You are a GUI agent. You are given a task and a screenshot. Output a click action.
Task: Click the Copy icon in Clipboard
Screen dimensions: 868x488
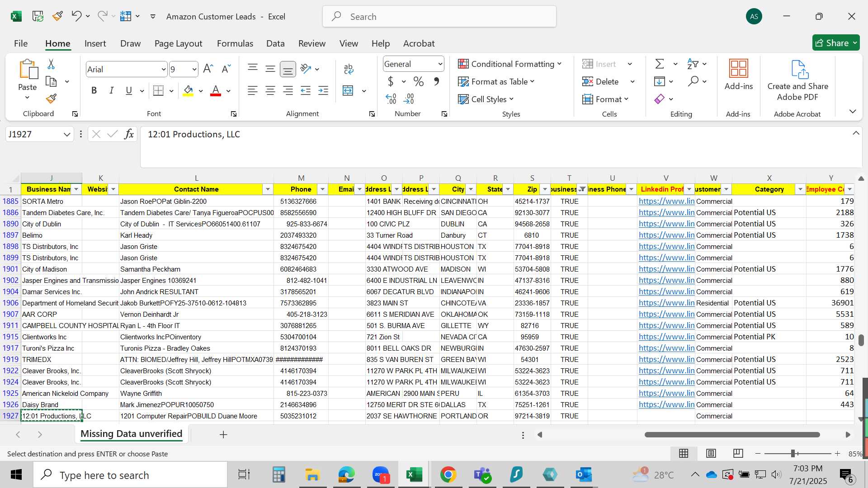(51, 81)
